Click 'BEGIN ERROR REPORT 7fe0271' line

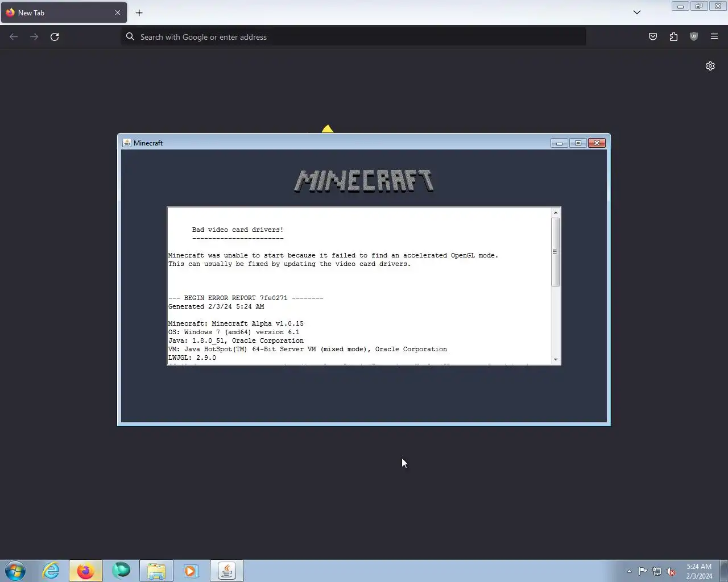246,298
